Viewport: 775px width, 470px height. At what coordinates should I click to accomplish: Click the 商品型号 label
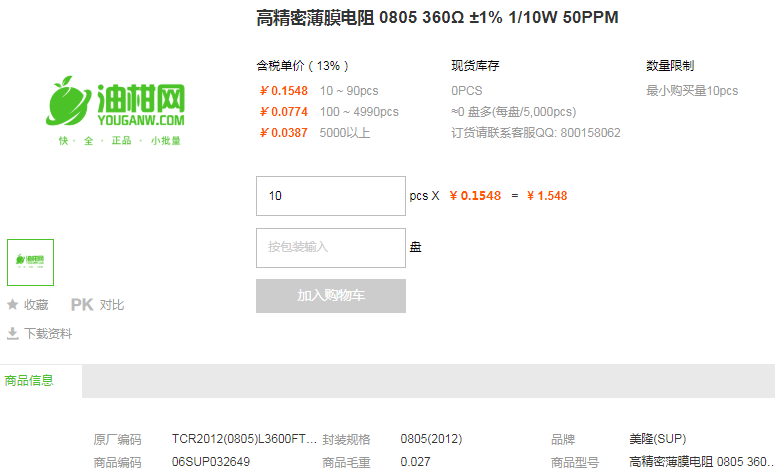[575, 463]
